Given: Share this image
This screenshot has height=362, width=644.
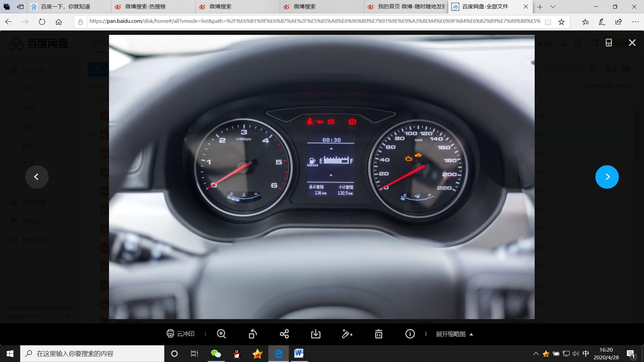Looking at the screenshot, I should coord(284,334).
